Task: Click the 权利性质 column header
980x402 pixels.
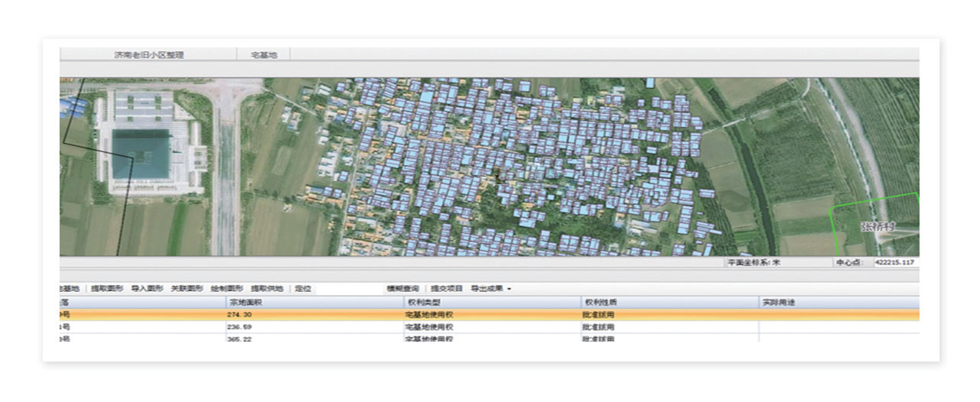Action: coord(669,303)
